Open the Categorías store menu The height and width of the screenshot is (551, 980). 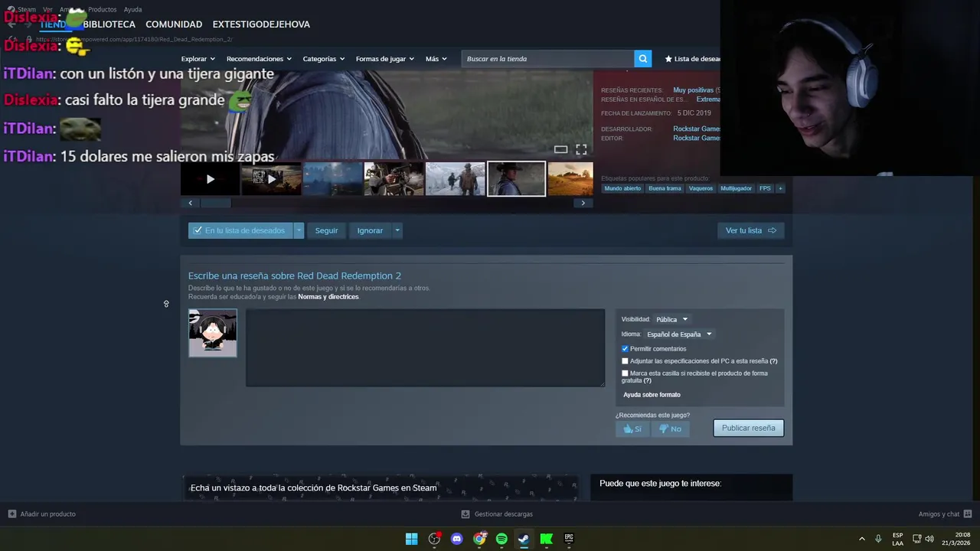pyautogui.click(x=323, y=59)
